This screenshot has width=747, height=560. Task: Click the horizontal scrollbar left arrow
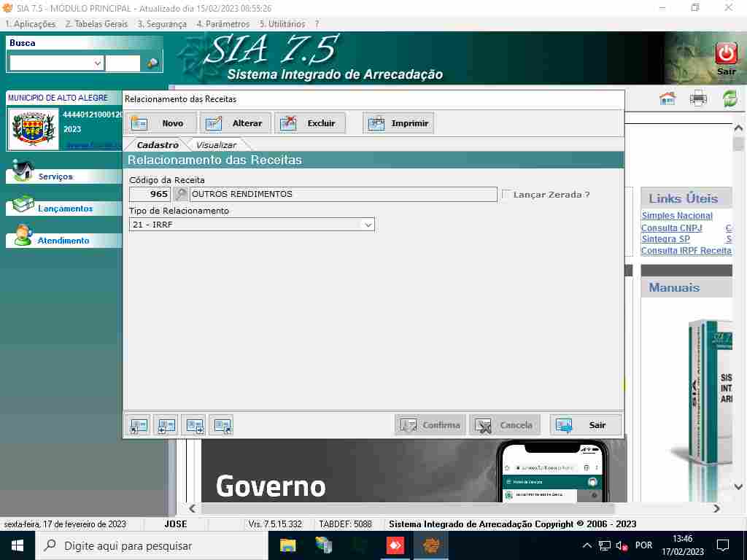tap(192, 508)
